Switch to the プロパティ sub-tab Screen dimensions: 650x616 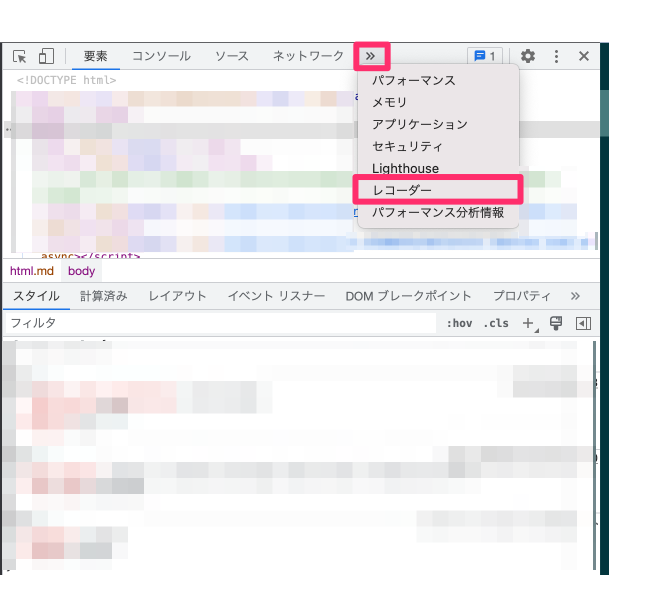pos(522,296)
